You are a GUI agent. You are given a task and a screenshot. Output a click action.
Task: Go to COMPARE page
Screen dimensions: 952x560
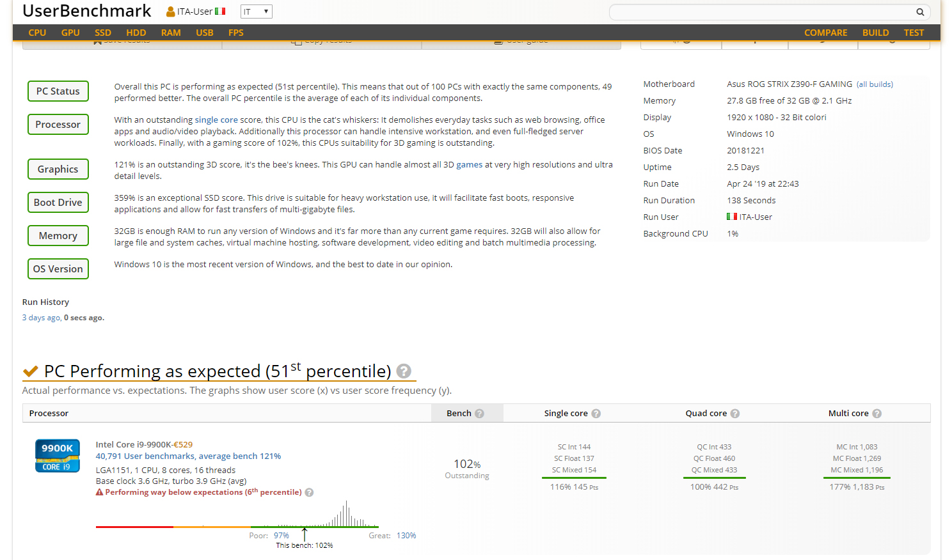pos(826,33)
